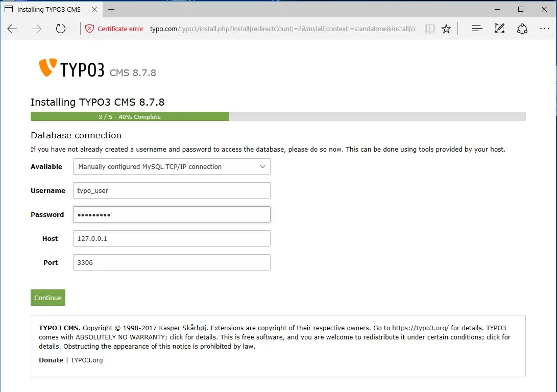Minimize the browser window
This screenshot has height=392, width=557.
click(497, 9)
